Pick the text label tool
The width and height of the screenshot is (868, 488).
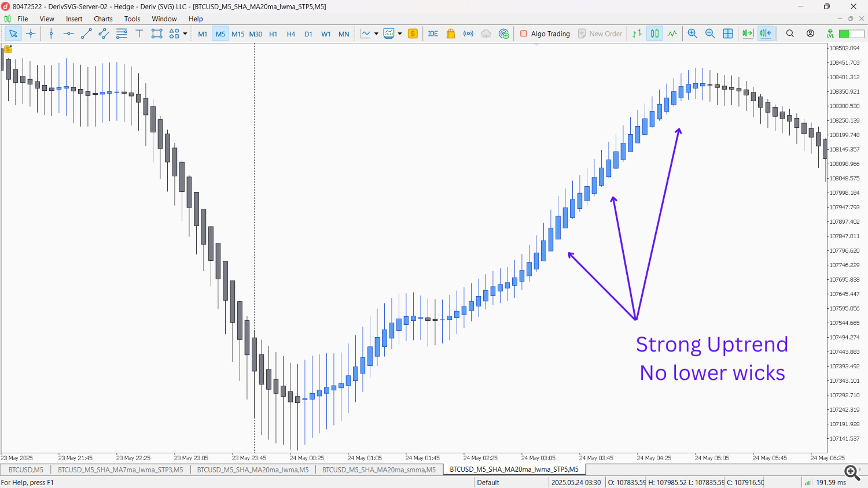pos(139,34)
